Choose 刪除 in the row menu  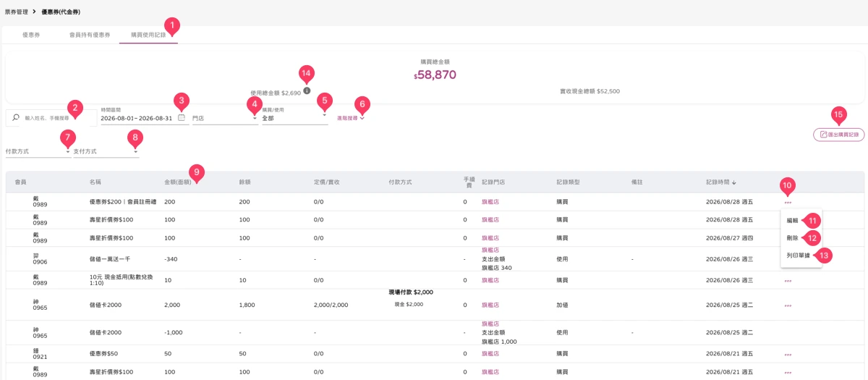tap(792, 237)
